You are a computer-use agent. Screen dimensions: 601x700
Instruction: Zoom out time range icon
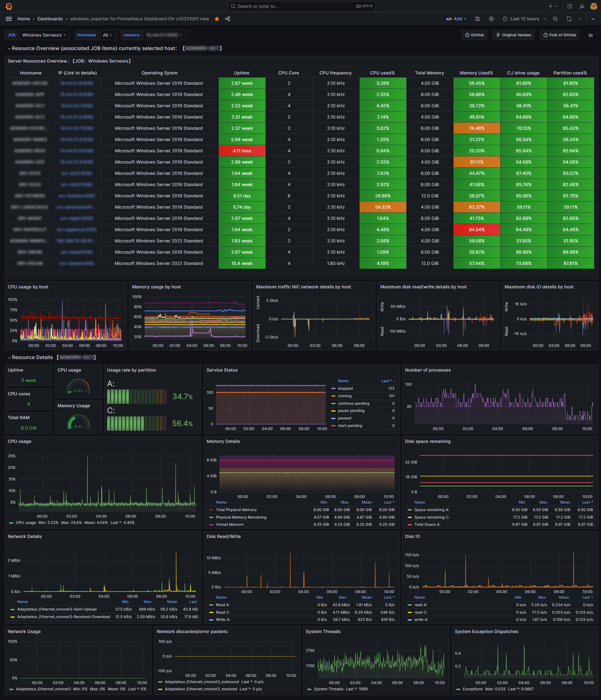pyautogui.click(x=555, y=19)
